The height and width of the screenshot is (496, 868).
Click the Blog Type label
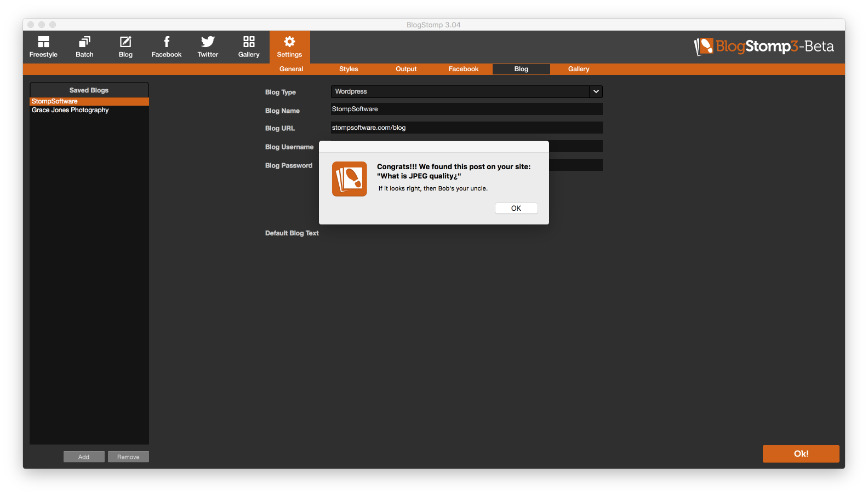click(x=280, y=93)
